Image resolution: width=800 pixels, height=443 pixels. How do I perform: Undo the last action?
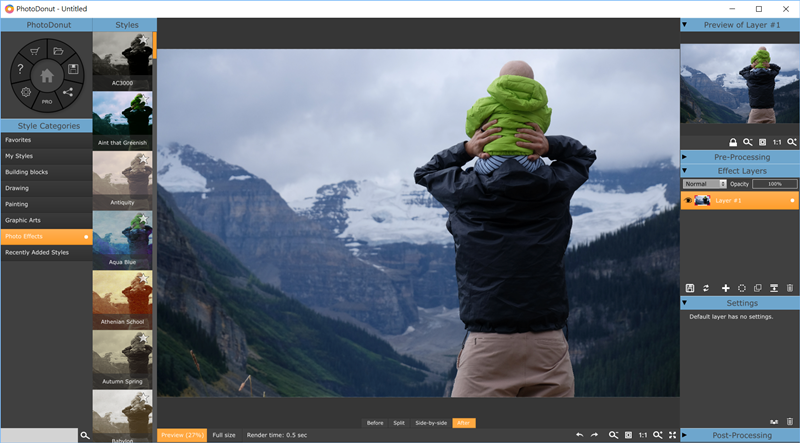tap(580, 435)
